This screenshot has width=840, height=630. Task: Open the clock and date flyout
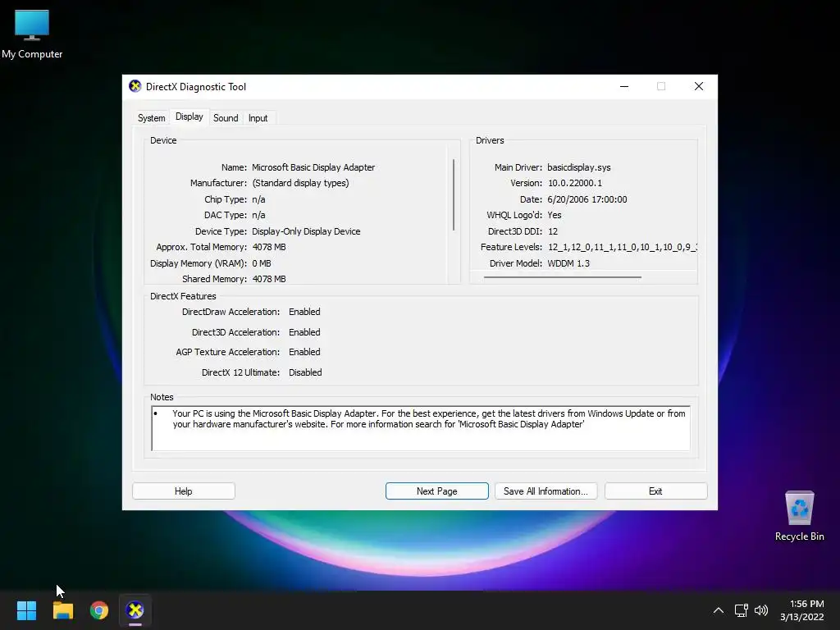[x=801, y=610]
